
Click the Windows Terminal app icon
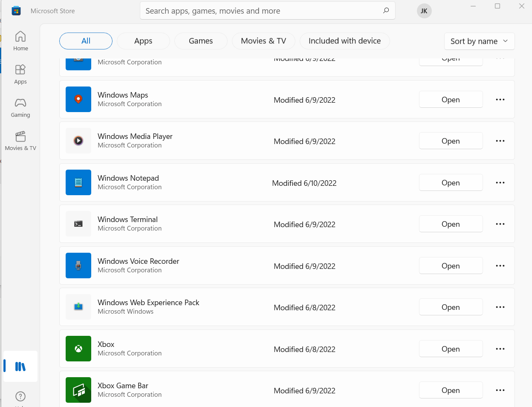(x=78, y=224)
